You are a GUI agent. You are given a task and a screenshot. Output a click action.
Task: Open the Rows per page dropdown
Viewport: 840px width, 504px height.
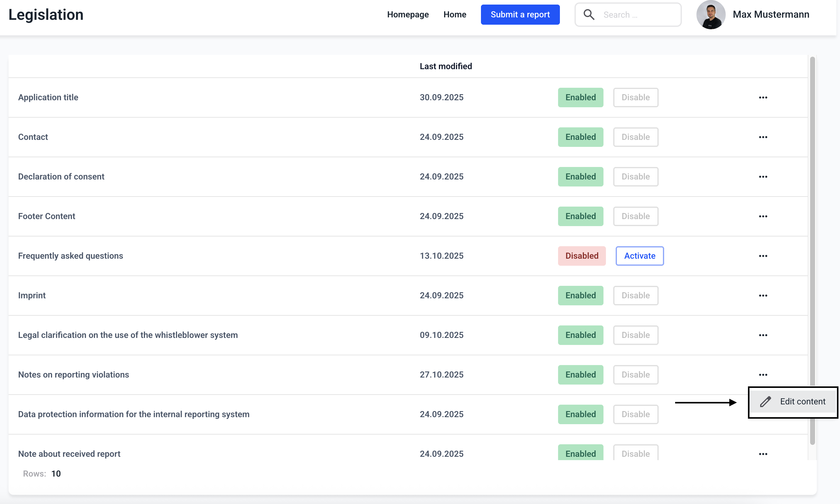[56, 474]
